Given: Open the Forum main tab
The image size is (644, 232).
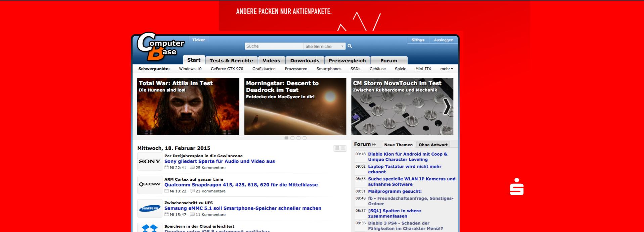Looking at the screenshot, I should 389,60.
